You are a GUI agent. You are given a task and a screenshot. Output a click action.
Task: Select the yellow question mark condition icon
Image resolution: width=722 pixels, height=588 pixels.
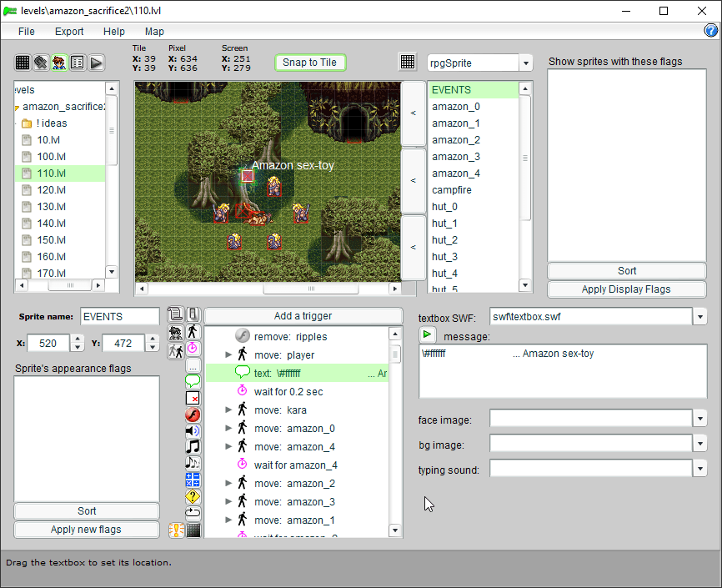pyautogui.click(x=193, y=496)
